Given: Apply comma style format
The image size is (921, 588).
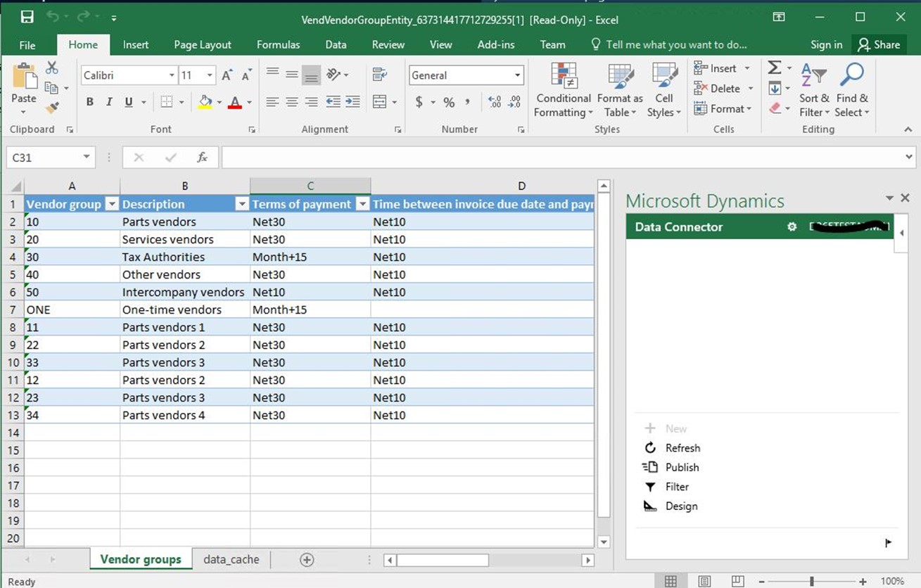Looking at the screenshot, I should (468, 102).
